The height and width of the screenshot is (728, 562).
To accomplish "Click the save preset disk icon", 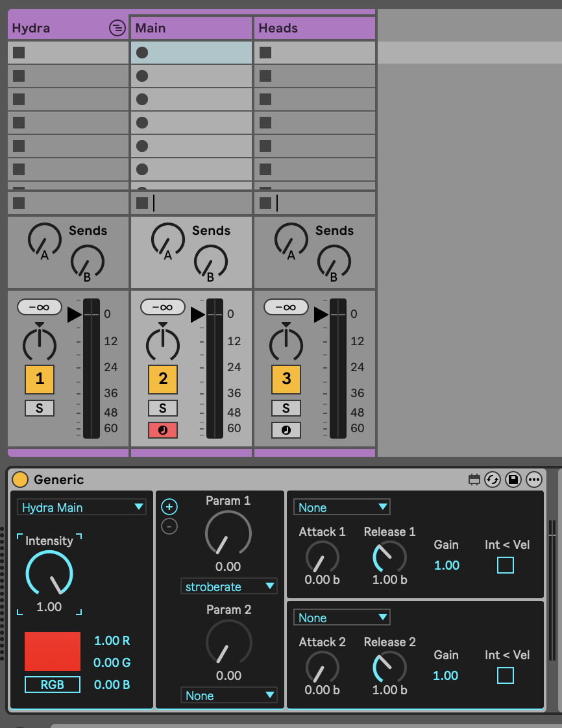I will tap(513, 479).
